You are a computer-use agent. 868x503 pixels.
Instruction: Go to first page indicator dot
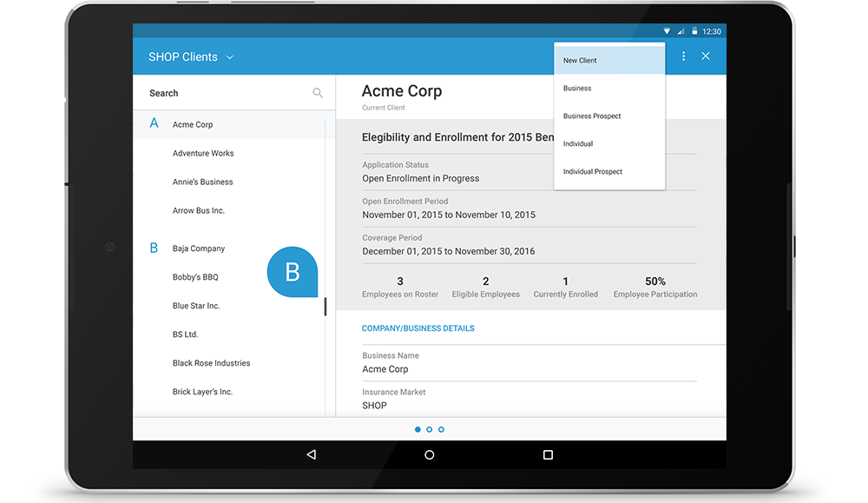click(x=418, y=429)
